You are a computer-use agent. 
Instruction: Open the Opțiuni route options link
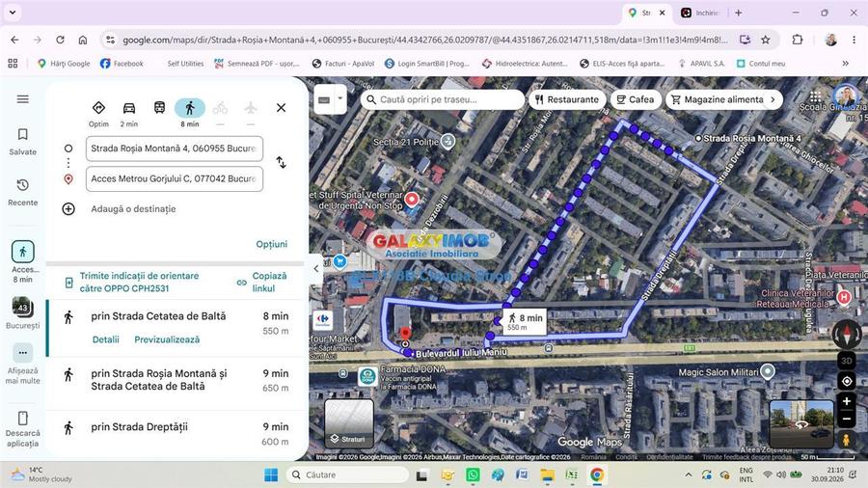[x=271, y=244]
